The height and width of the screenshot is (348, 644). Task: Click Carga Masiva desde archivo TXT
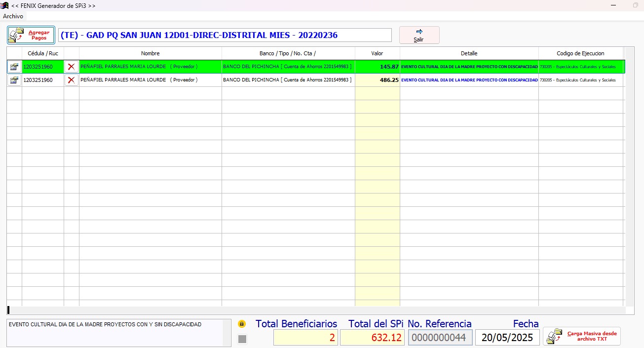pyautogui.click(x=582, y=336)
